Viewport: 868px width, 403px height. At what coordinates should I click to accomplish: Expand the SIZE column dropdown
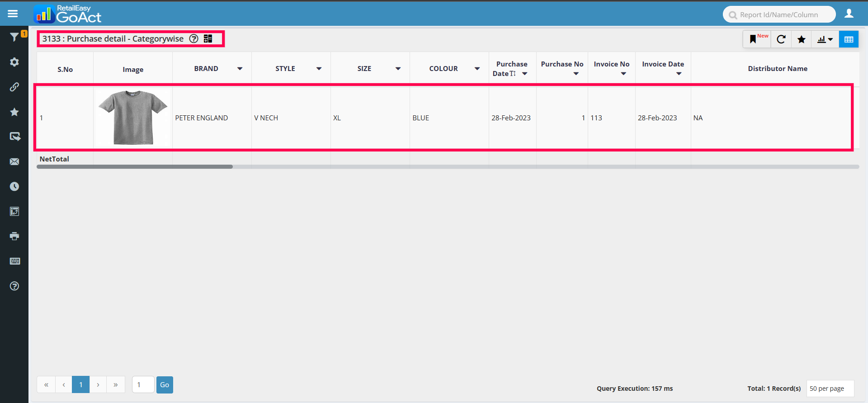click(x=398, y=69)
